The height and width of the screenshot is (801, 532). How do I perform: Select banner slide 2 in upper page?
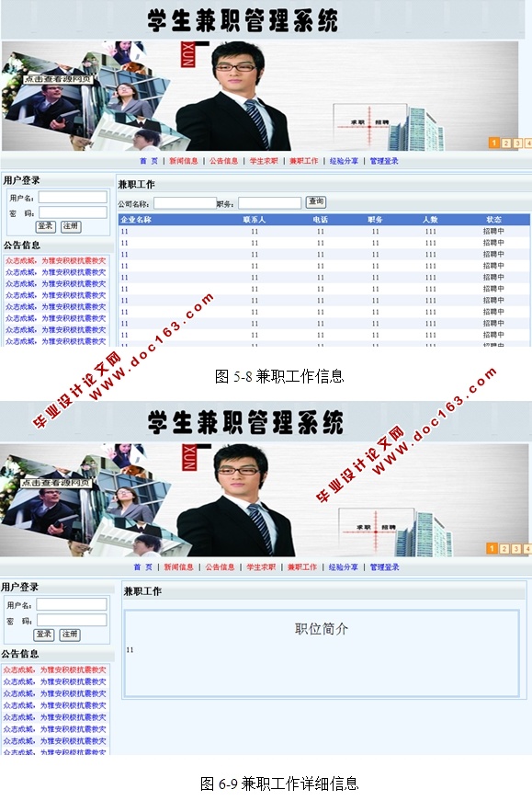click(505, 143)
